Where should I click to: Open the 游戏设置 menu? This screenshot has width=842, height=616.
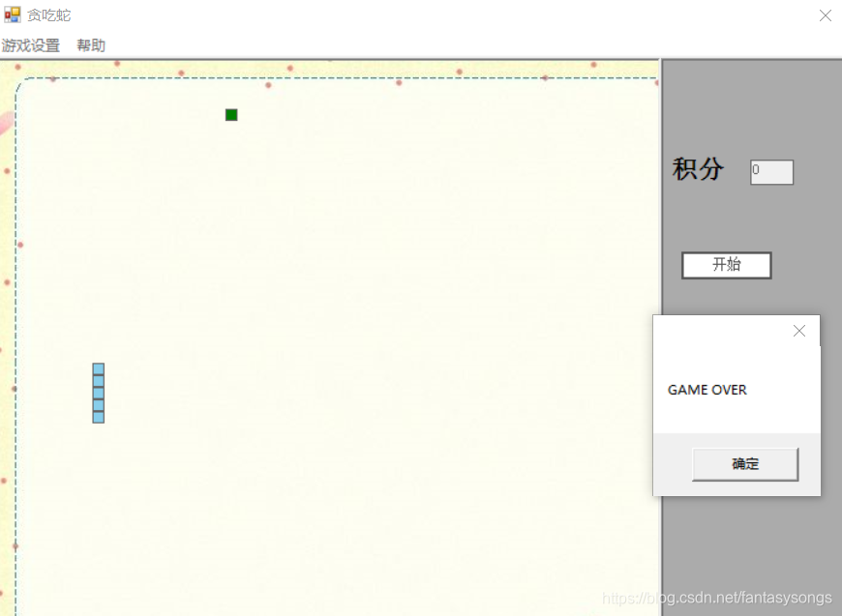pos(31,45)
